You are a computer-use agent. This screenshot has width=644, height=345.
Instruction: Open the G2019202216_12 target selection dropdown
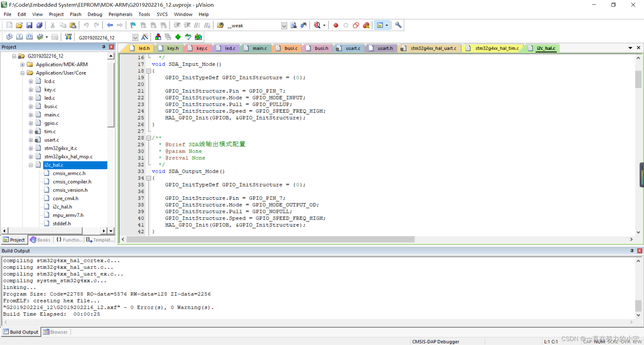[x=135, y=38]
